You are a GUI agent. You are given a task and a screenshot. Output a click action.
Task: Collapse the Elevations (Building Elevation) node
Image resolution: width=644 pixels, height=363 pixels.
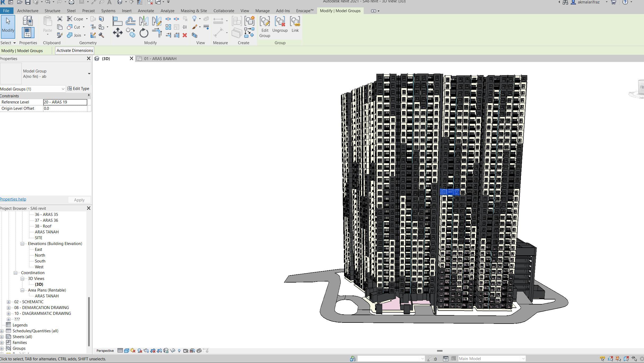coord(22,244)
